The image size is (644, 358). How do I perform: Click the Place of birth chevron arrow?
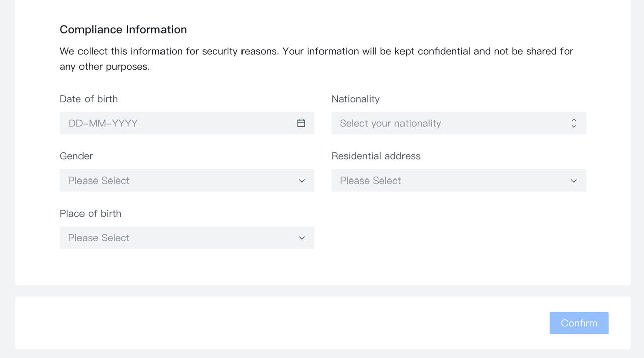pos(302,238)
